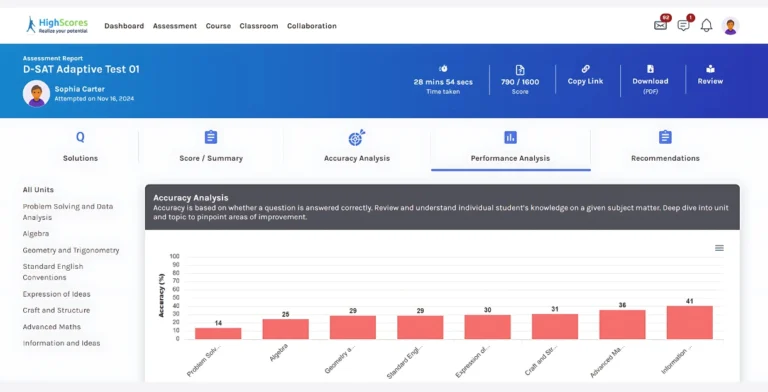Open the mail inbox icon

660,25
